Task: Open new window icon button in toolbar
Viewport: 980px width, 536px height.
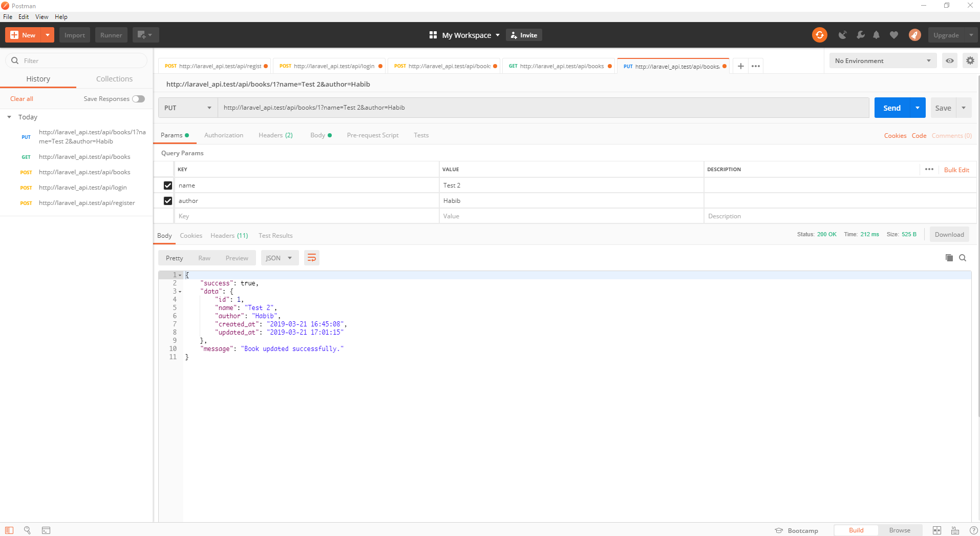Action: pyautogui.click(x=145, y=35)
